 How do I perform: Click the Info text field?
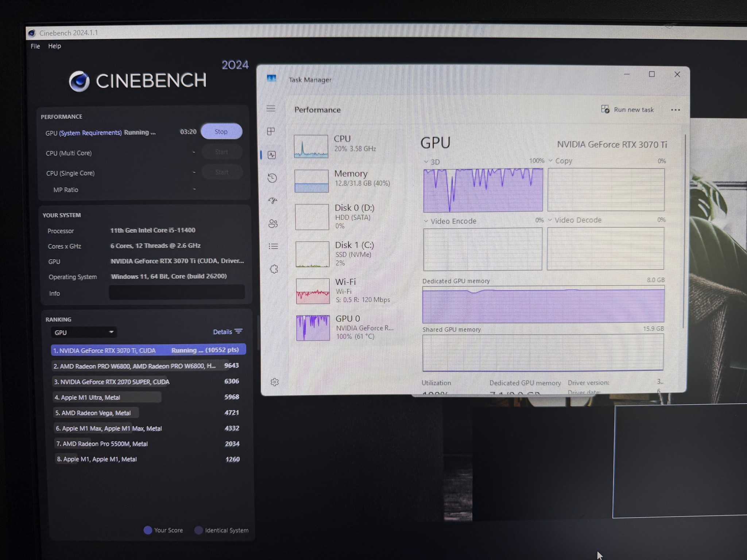177,292
